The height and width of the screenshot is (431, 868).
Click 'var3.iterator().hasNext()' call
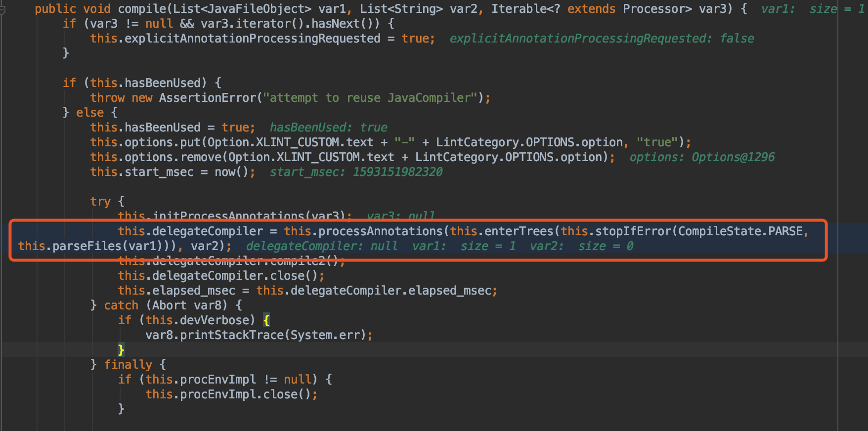pyautogui.click(x=290, y=24)
